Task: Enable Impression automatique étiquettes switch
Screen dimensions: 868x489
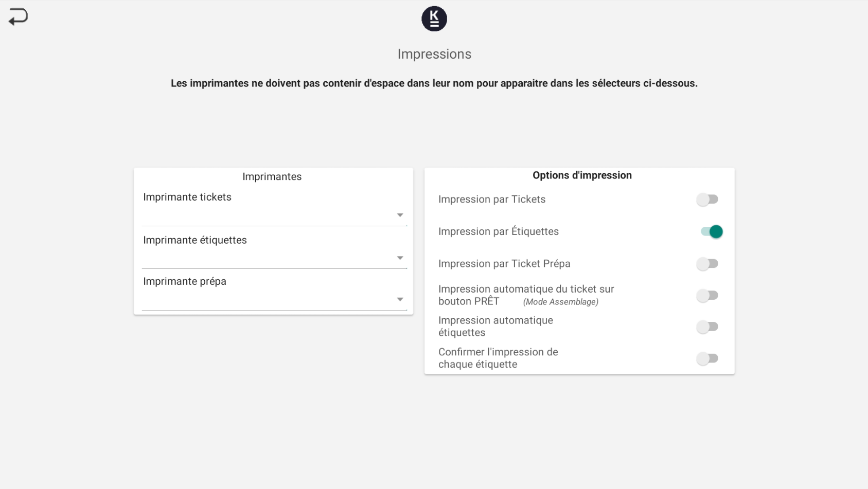Action: 707,327
